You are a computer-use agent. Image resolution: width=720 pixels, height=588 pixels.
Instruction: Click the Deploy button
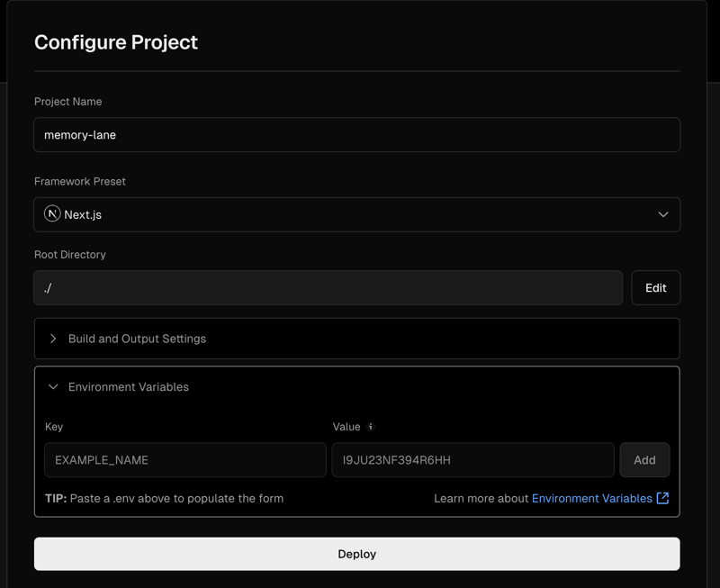[x=356, y=554]
